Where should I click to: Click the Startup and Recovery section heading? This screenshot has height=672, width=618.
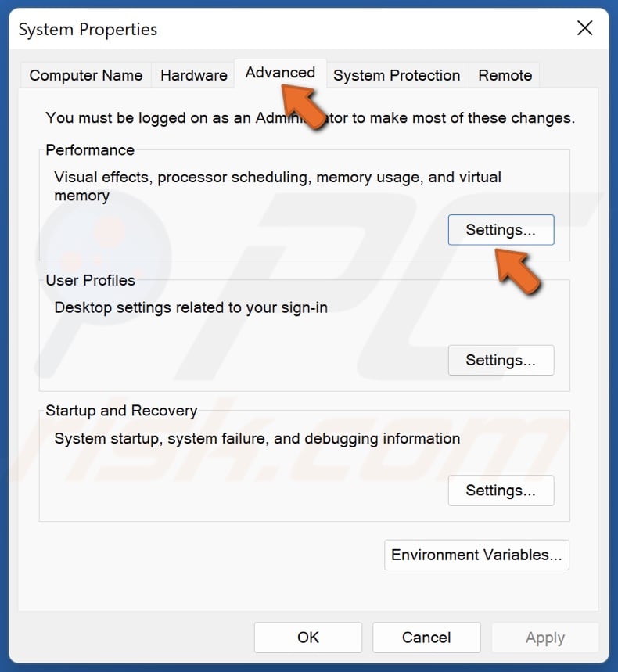120,411
